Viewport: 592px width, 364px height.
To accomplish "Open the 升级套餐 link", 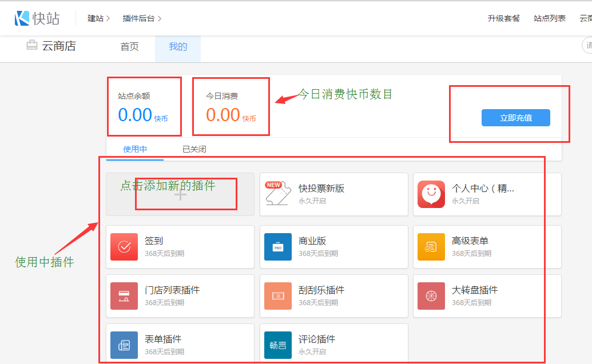I will pos(503,18).
